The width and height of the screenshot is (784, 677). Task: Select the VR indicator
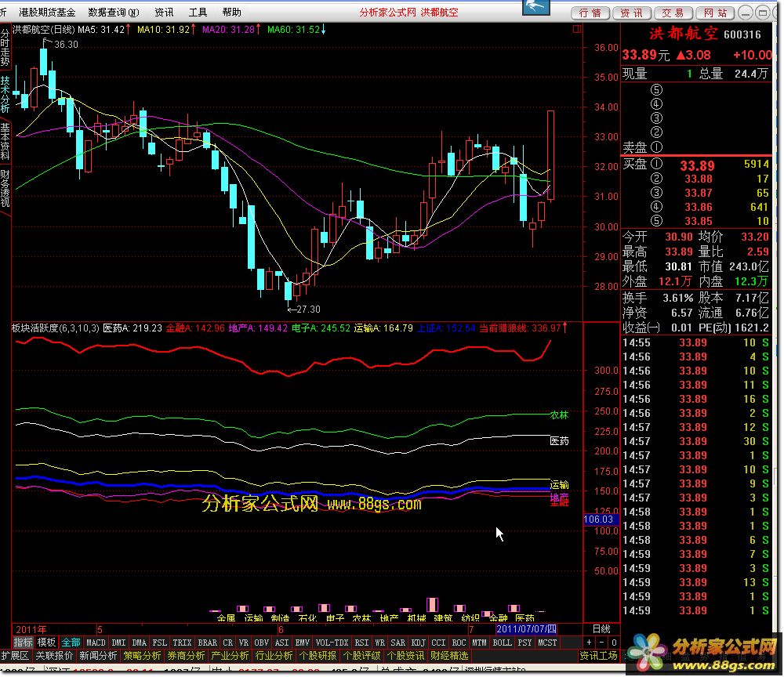pyautogui.click(x=244, y=643)
